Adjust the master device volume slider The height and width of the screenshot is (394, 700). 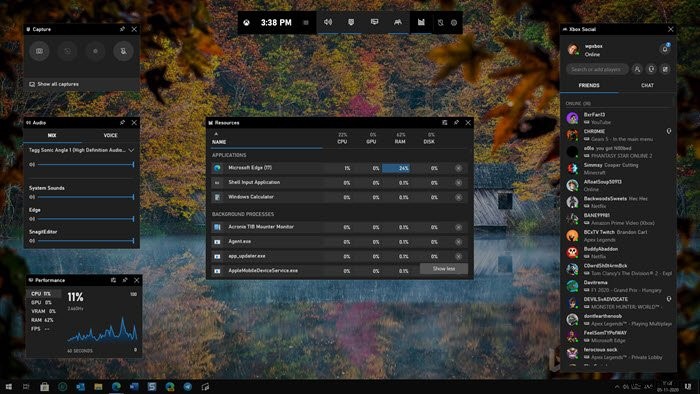(x=86, y=165)
